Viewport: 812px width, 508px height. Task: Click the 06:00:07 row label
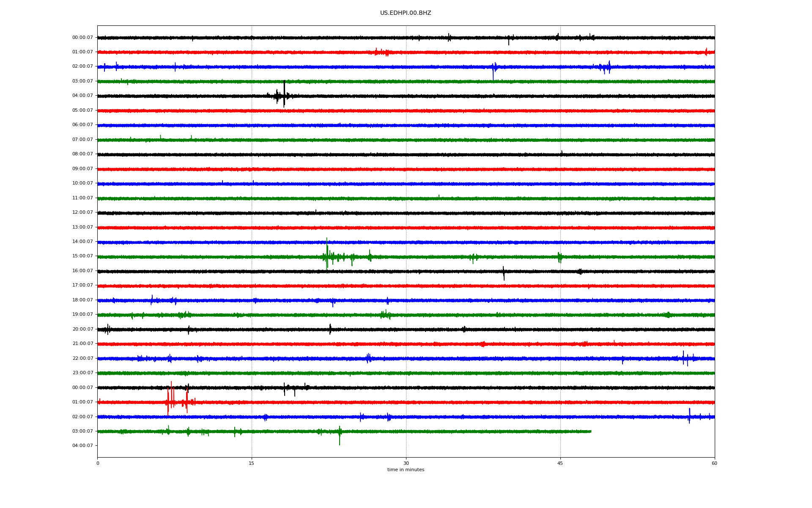[x=82, y=125]
